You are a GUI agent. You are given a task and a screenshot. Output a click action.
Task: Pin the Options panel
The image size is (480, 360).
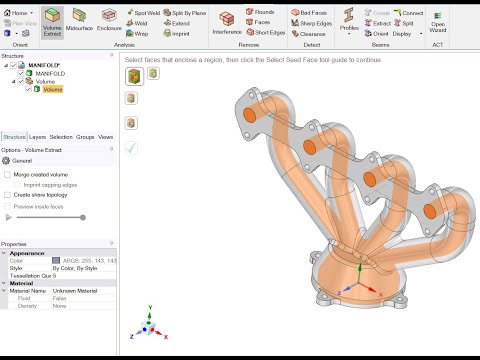point(112,149)
